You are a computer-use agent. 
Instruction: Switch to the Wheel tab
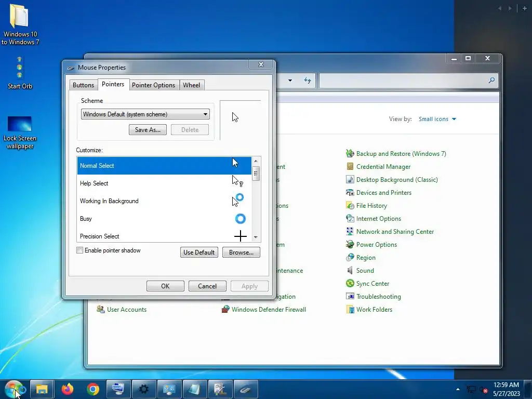(191, 85)
